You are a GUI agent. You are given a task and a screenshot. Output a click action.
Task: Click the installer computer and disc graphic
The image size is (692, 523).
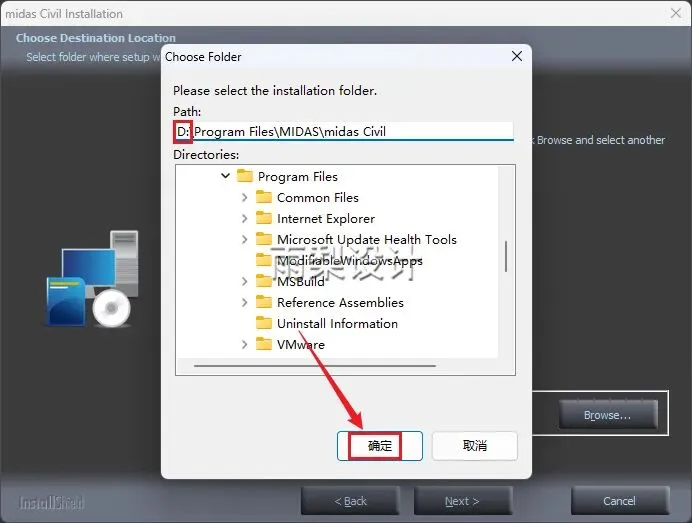pyautogui.click(x=92, y=279)
